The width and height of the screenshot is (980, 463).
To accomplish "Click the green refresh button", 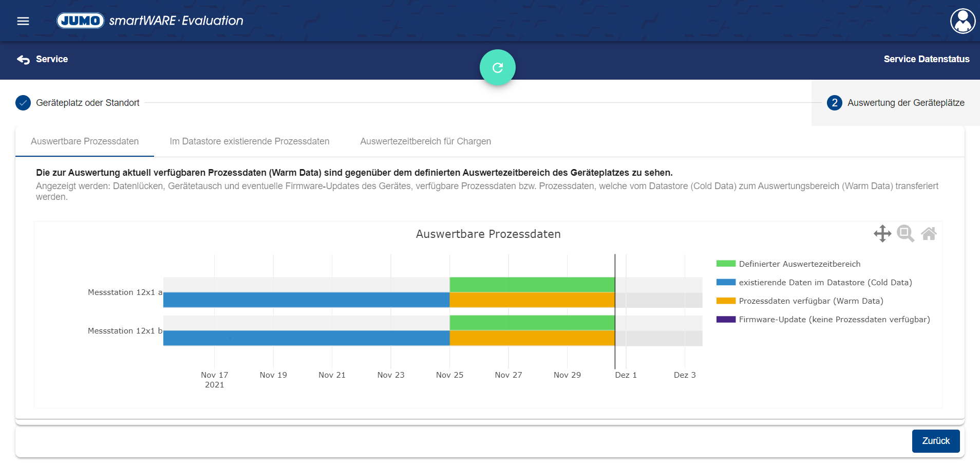I will coord(497,67).
